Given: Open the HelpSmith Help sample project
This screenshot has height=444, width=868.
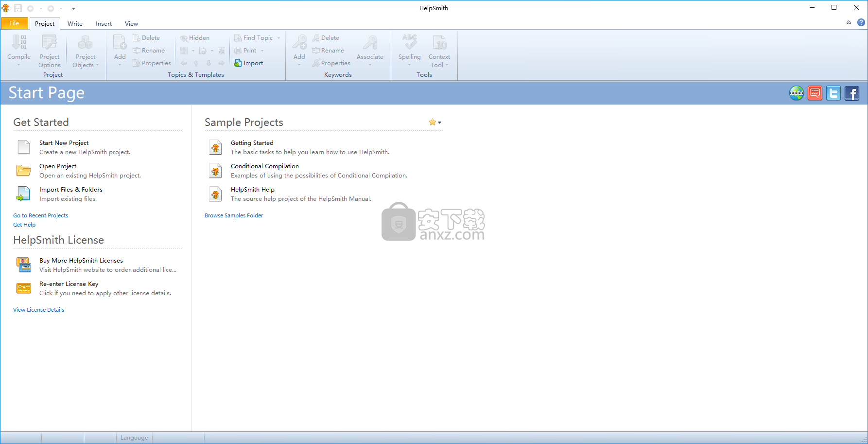Looking at the screenshot, I should coord(253,190).
